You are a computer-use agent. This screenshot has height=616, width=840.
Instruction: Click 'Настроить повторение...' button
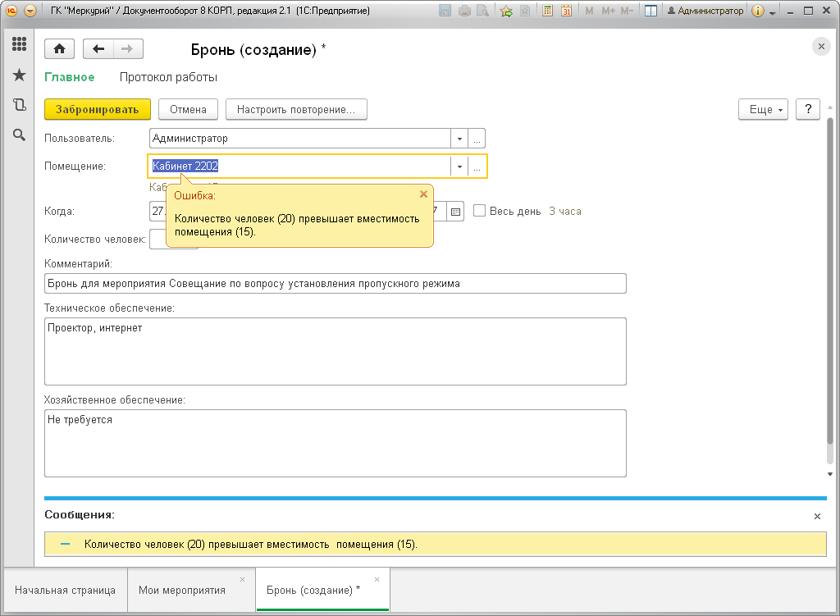(x=296, y=109)
